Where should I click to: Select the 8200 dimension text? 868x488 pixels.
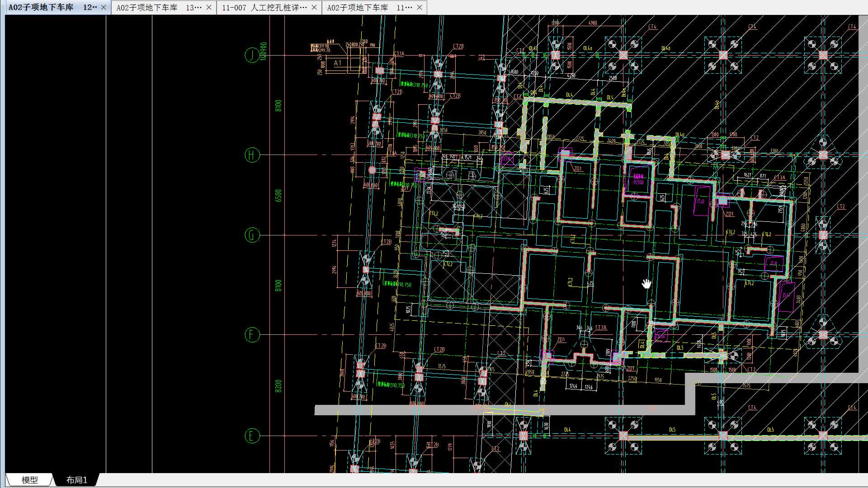point(278,385)
